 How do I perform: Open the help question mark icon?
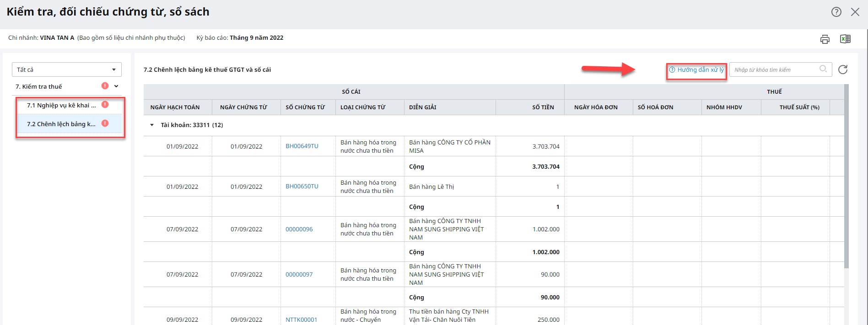pos(836,12)
